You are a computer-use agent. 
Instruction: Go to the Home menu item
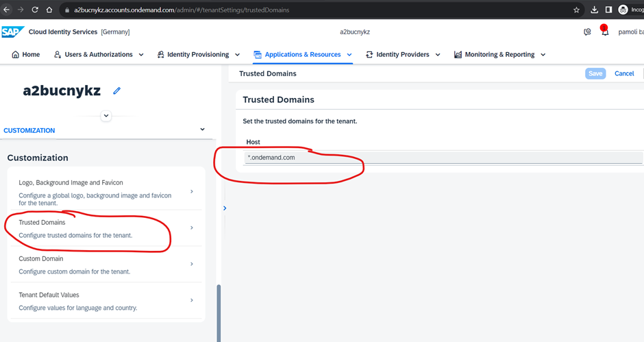click(x=26, y=55)
